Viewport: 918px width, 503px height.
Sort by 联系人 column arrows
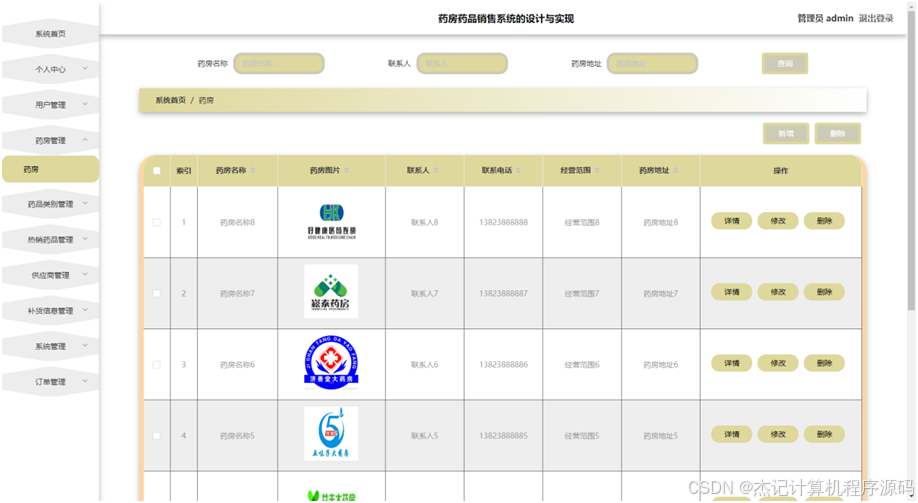coord(436,170)
